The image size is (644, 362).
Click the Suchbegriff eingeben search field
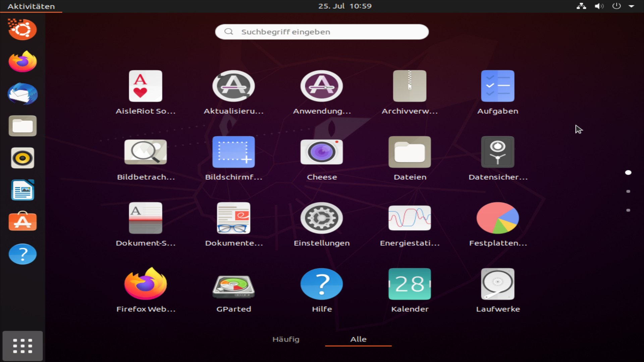pyautogui.click(x=322, y=32)
